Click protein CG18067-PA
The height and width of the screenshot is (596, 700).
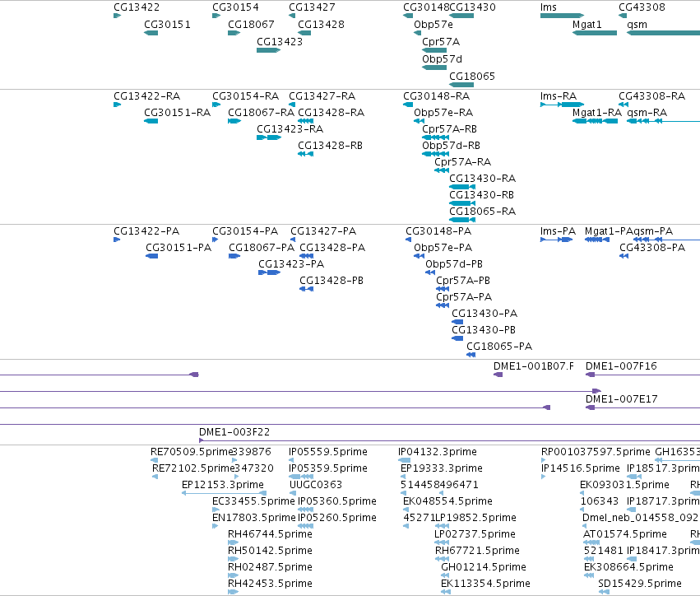234,256
